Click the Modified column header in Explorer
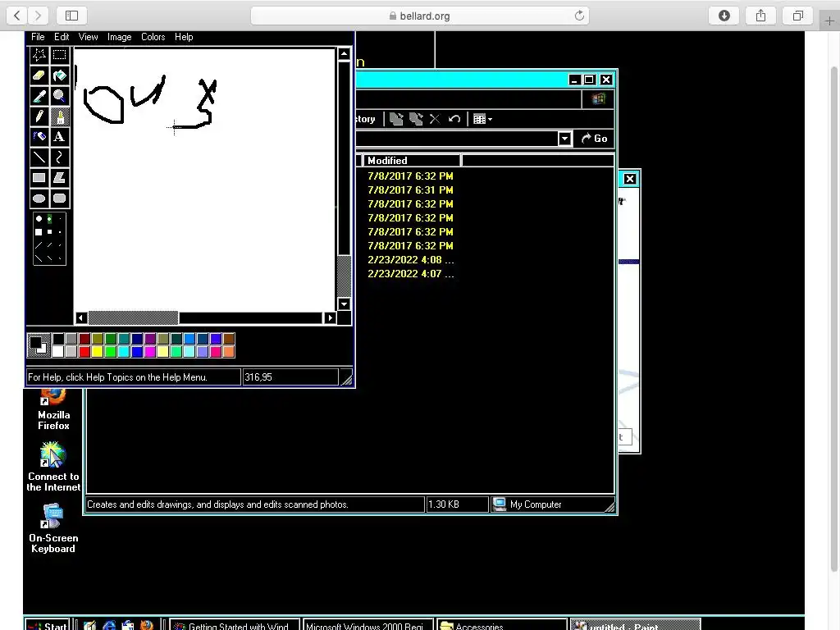The width and height of the screenshot is (840, 630). [x=411, y=161]
